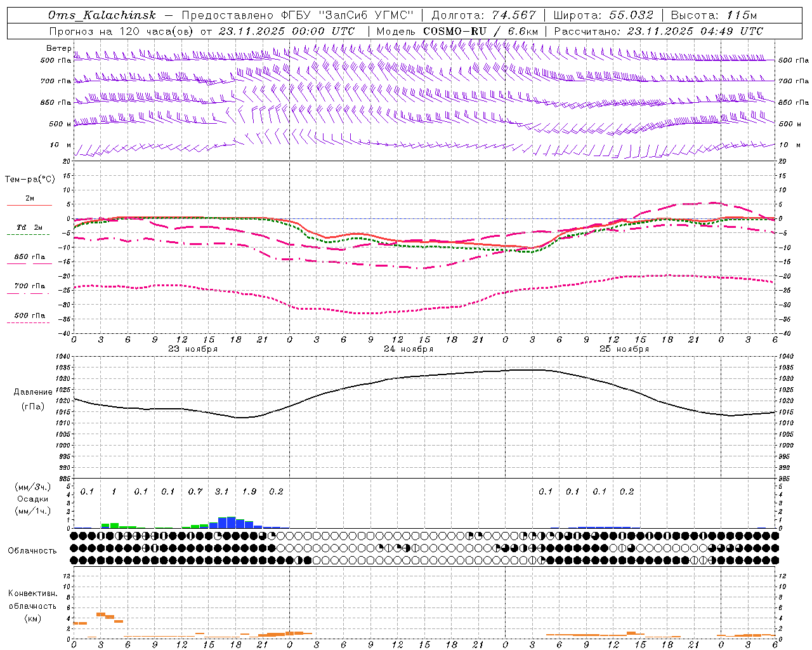Select the Прогноз на 120 часа(ов) text
The width and height of the screenshot is (812, 650).
tap(122, 31)
